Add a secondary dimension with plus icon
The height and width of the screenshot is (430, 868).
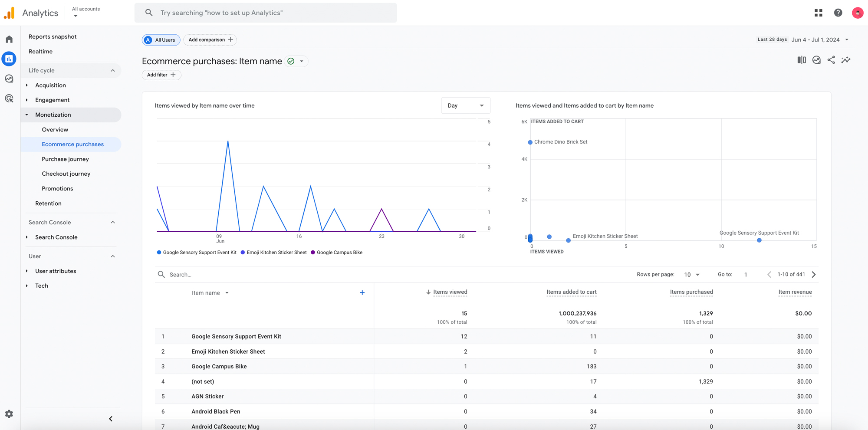pos(362,293)
